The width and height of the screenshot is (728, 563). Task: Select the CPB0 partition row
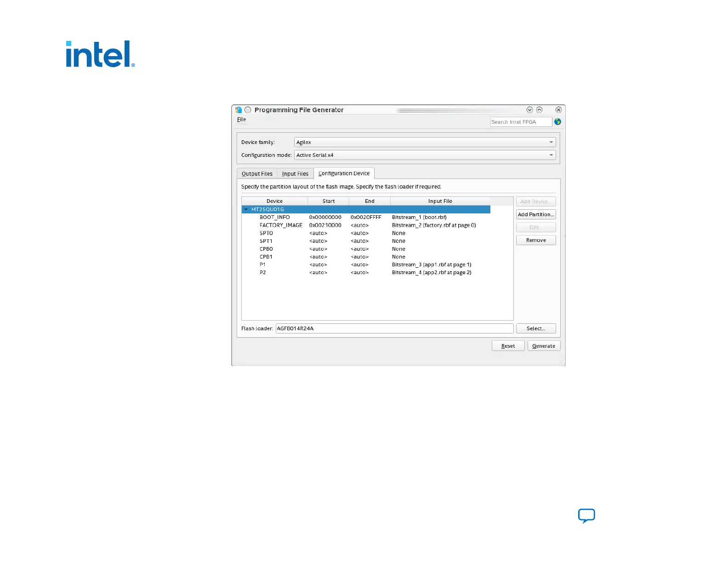[x=366, y=249]
